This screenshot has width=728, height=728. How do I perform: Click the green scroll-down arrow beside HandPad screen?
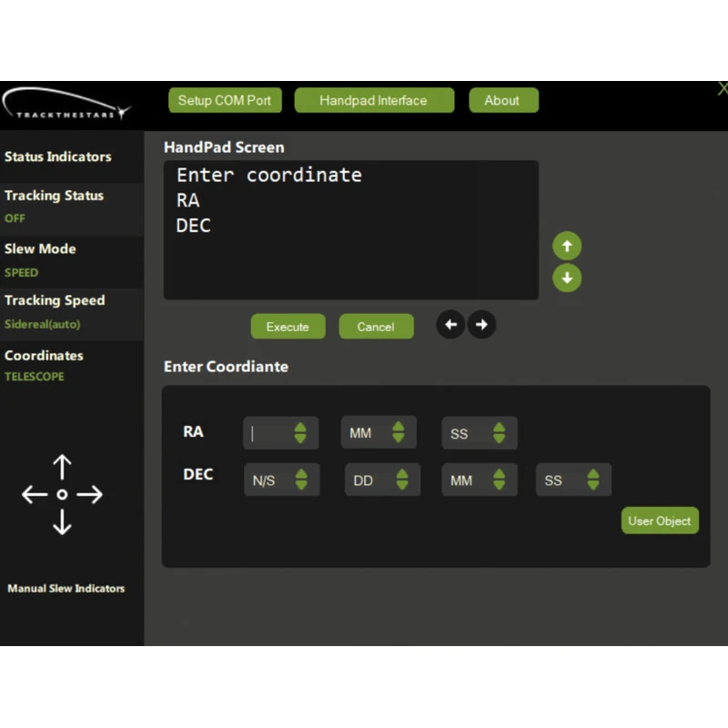point(567,278)
